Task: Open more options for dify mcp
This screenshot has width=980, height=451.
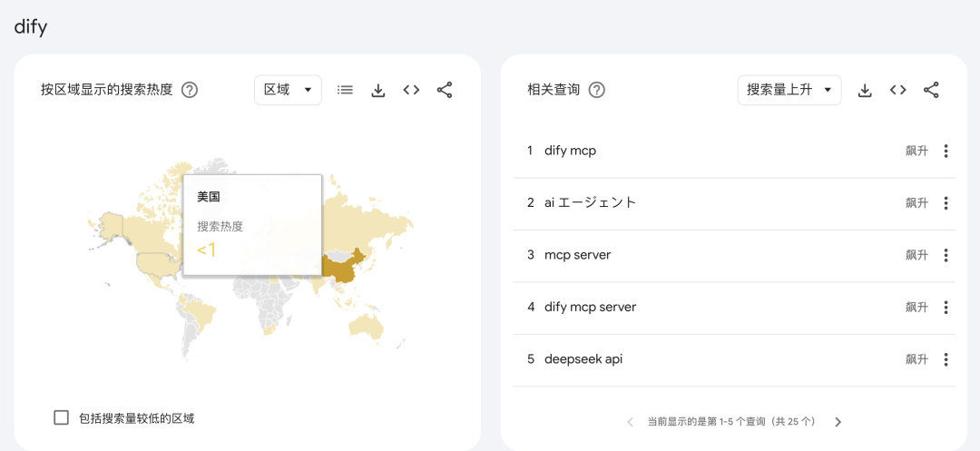Action: (x=946, y=152)
